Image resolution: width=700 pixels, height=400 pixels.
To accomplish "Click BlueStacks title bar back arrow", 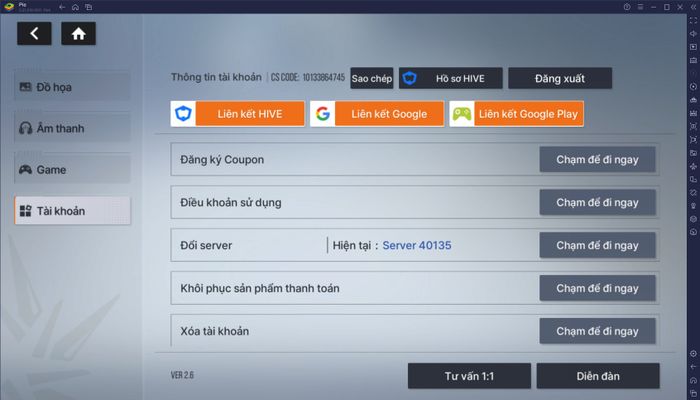I will (x=62, y=7).
